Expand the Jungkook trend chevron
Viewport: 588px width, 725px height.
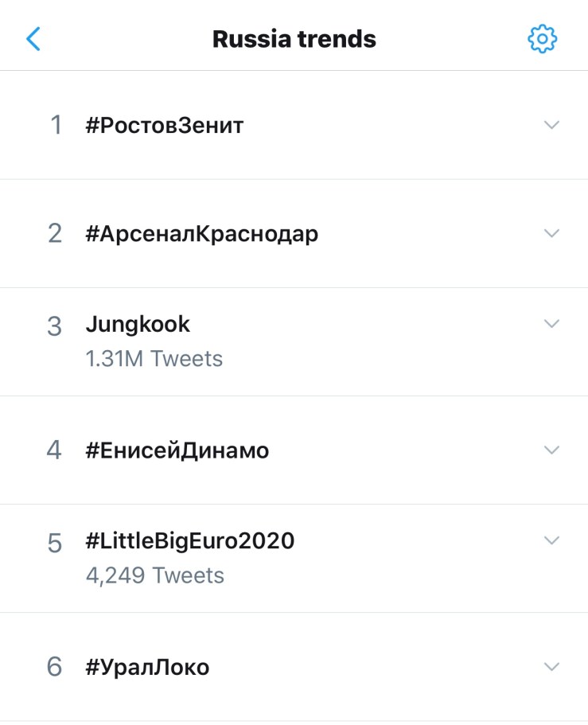click(x=551, y=324)
